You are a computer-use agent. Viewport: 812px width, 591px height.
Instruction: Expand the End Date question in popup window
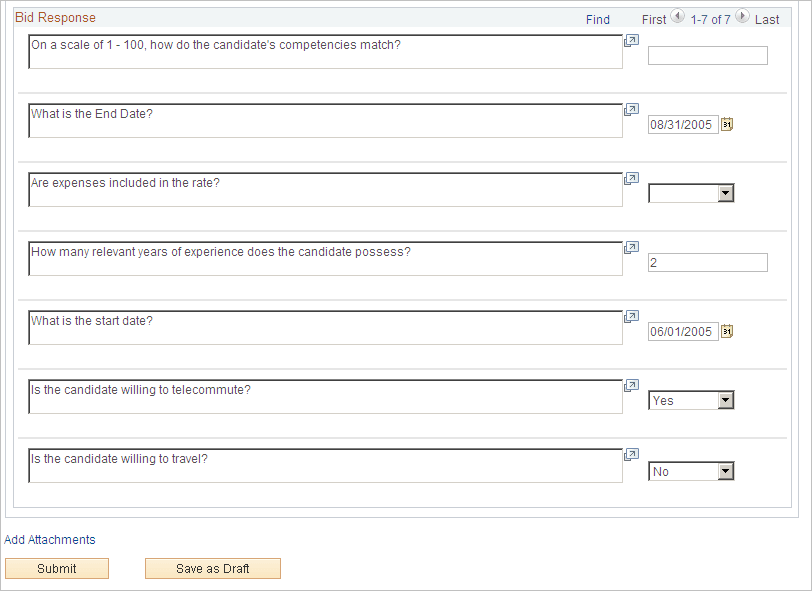[631, 109]
